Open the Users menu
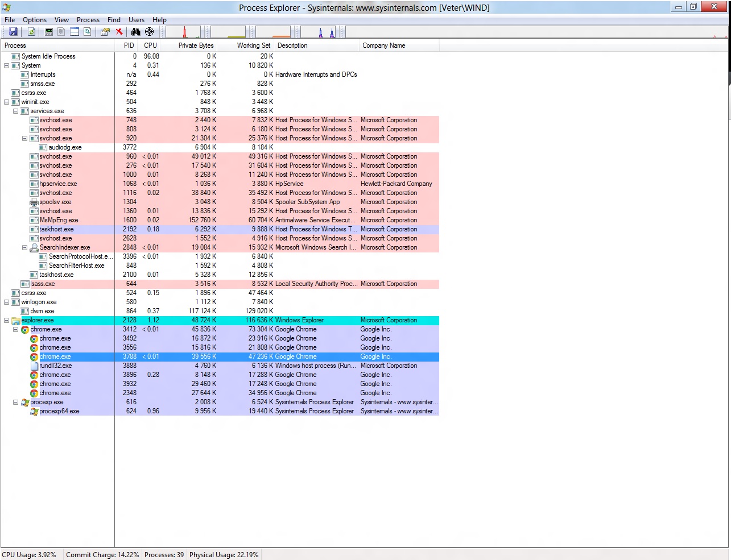The width and height of the screenshot is (731, 560). (137, 20)
